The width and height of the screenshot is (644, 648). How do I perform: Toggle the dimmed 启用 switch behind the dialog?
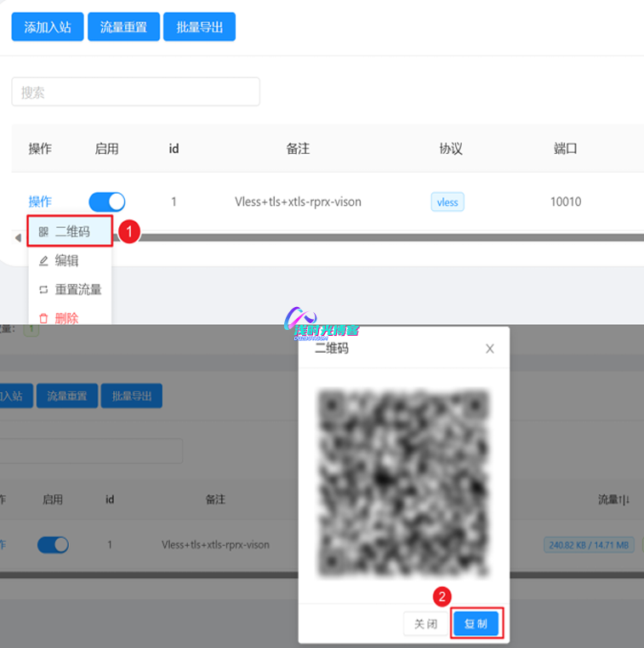53,545
